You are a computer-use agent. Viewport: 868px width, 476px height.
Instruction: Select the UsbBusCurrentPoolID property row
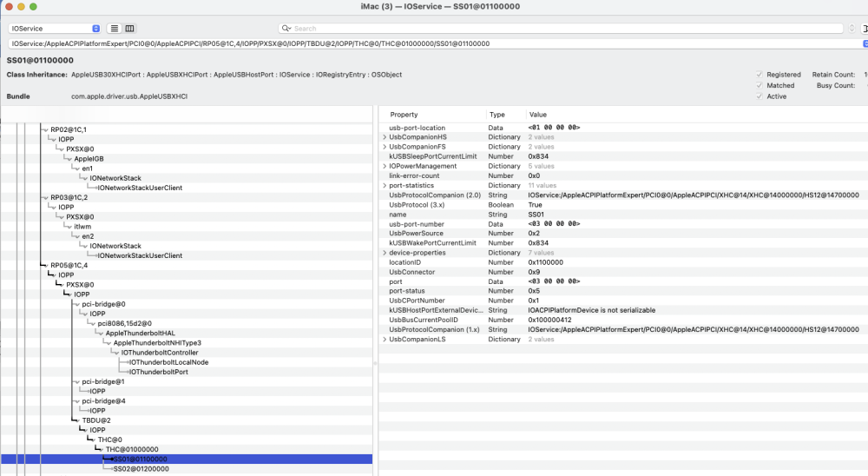[623, 320]
